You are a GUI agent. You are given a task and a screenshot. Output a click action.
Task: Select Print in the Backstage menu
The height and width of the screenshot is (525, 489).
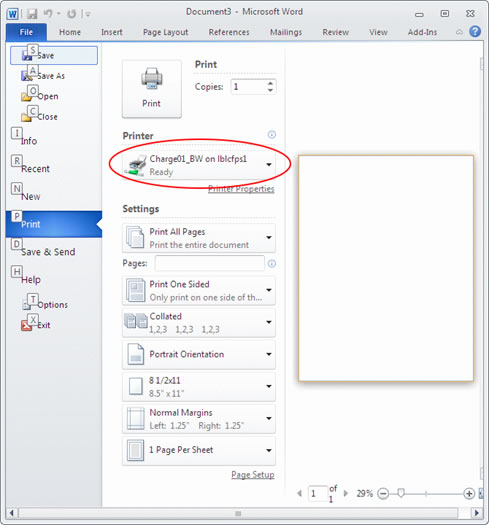click(x=54, y=224)
